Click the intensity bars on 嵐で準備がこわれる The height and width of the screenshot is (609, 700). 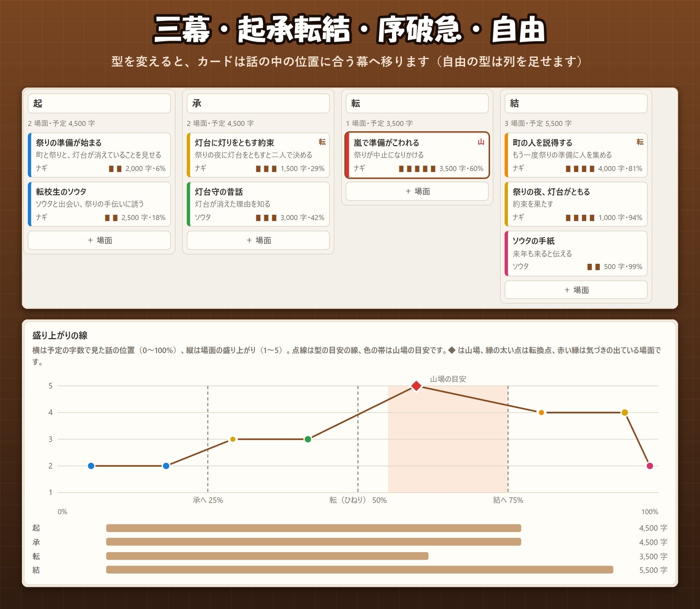[417, 169]
